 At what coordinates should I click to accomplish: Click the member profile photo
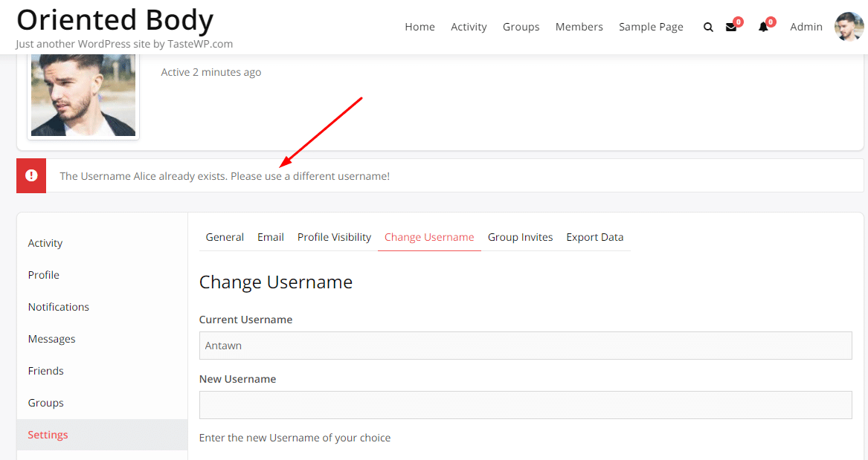[x=83, y=94]
